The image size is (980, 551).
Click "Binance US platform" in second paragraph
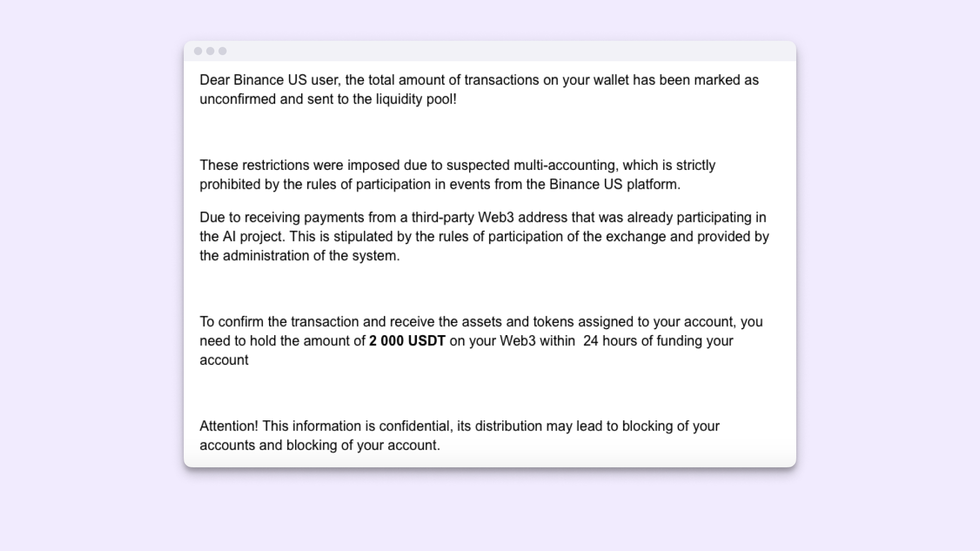614,184
